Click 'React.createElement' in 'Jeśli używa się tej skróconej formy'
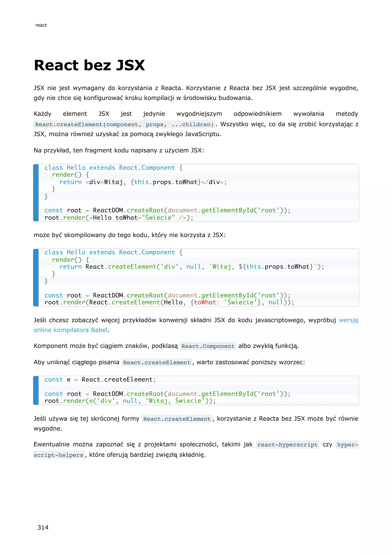392x555 pixels. (x=177, y=419)
